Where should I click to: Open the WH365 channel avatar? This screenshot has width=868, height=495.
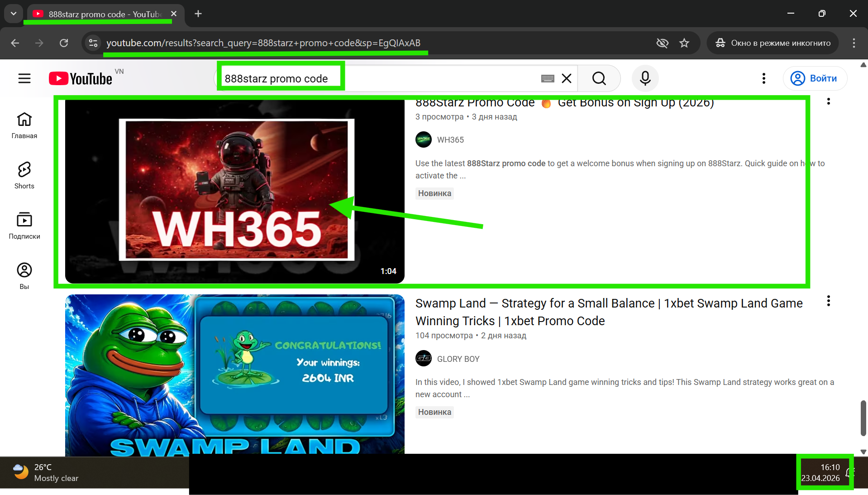click(x=424, y=139)
